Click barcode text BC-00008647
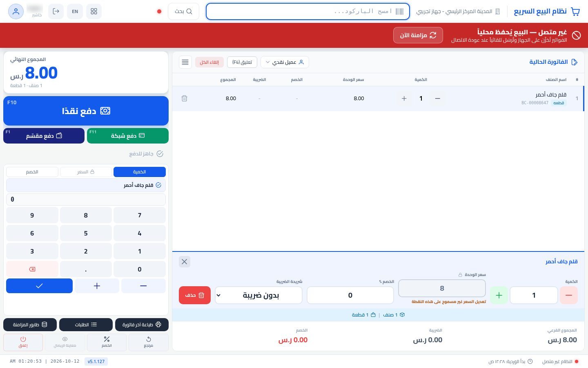 click(535, 103)
